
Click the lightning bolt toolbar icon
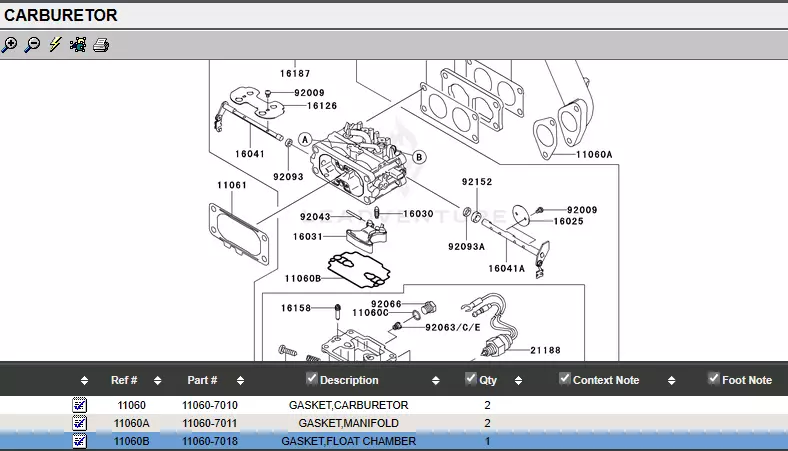[55, 45]
